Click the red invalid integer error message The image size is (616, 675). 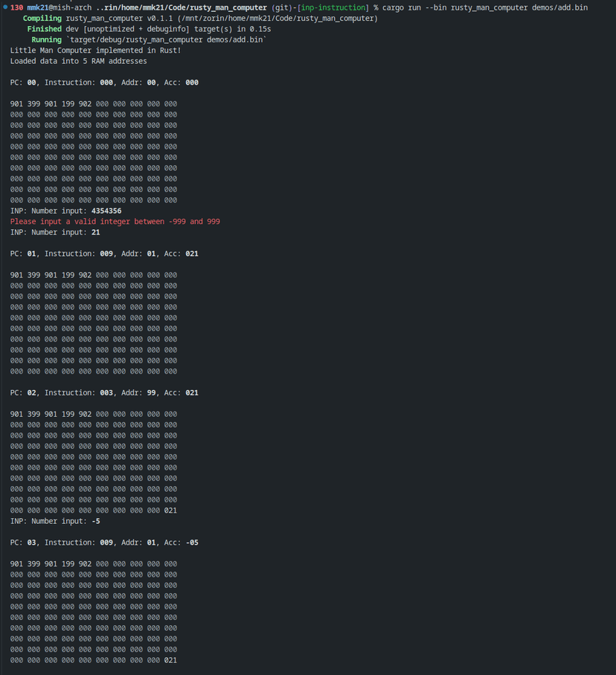coord(115,221)
